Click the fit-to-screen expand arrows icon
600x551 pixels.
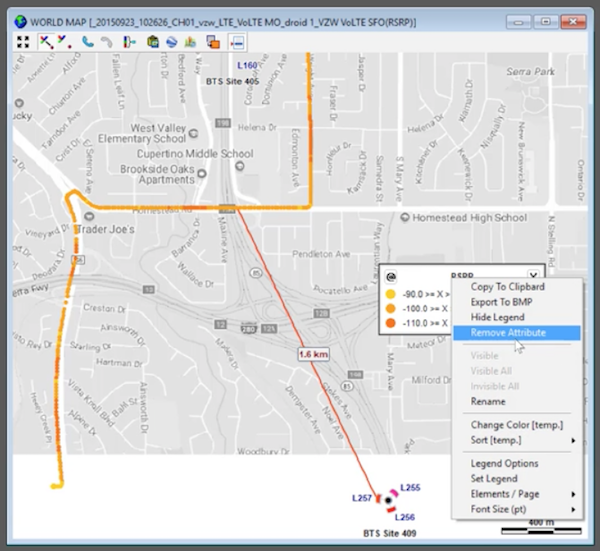[23, 42]
